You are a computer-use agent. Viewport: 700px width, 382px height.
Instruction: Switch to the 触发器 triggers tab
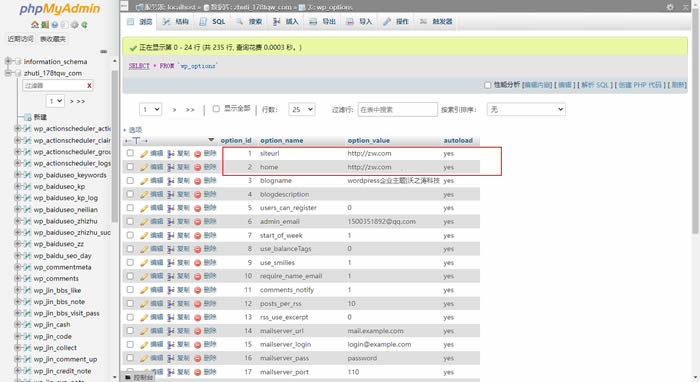(x=436, y=21)
